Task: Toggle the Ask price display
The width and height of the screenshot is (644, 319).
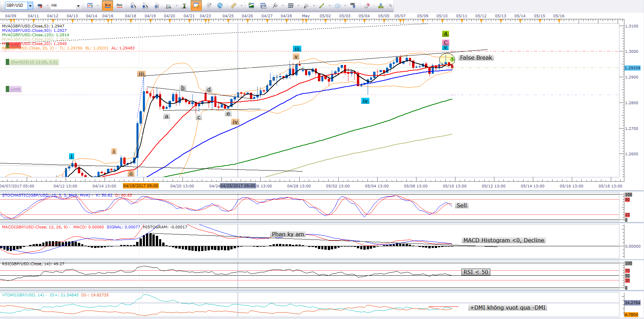Action: pos(120,5)
